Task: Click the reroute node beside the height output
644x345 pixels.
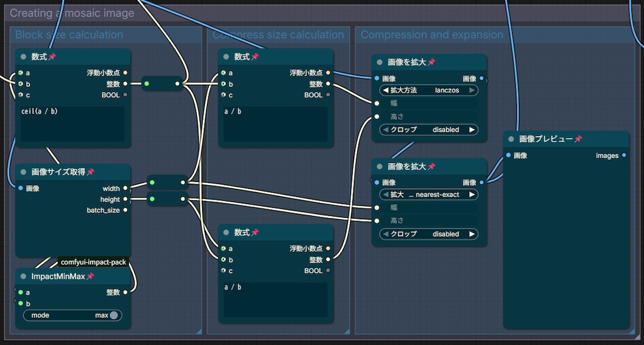Action: click(x=167, y=199)
